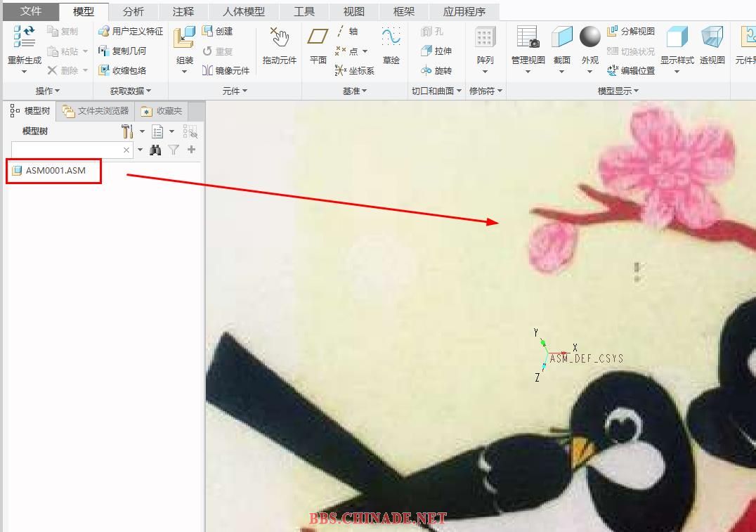Expand the 获取数据 group menu
The height and width of the screenshot is (532, 756).
(x=131, y=91)
